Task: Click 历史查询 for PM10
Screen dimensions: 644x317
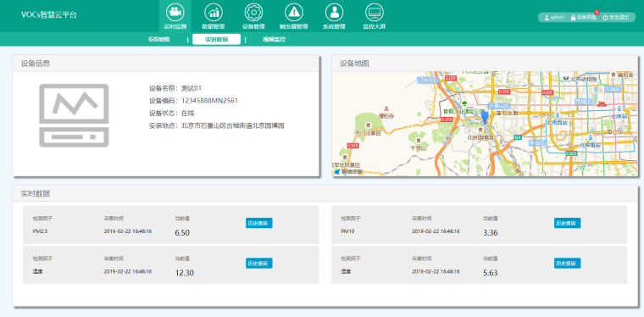Action: tap(567, 223)
